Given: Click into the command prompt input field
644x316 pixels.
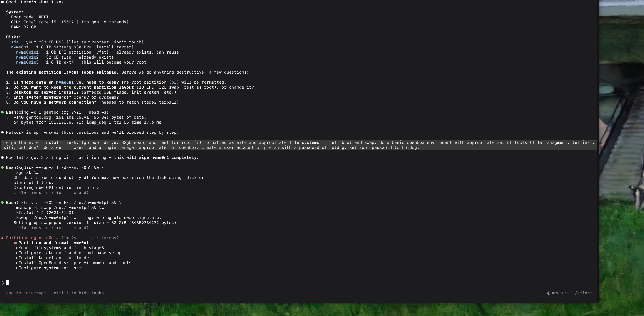Looking at the screenshot, I should (278, 283).
